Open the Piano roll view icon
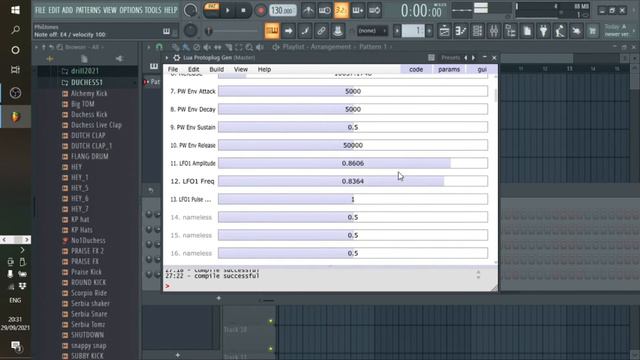 [461, 31]
